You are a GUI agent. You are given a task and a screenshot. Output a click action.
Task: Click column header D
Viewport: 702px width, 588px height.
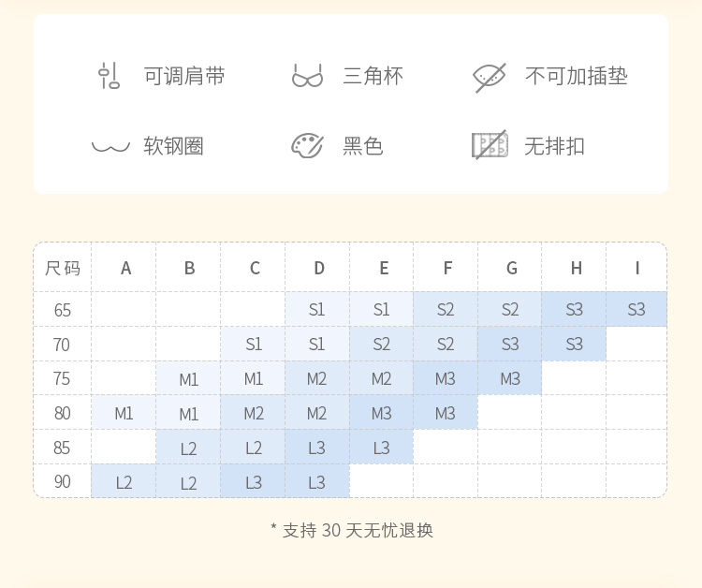click(x=319, y=268)
